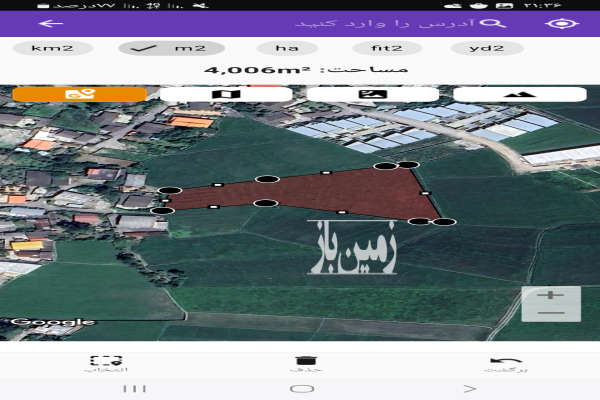Zoom out with the minus button
Image resolution: width=600 pixels, height=400 pixels.
click(551, 313)
